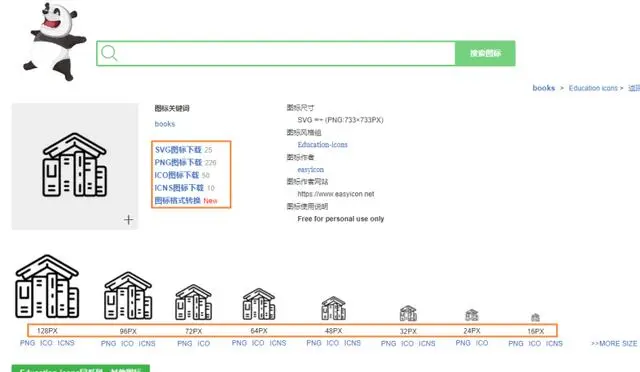Open the easyicon author link
The width and height of the screenshot is (640, 372).
coord(311,169)
